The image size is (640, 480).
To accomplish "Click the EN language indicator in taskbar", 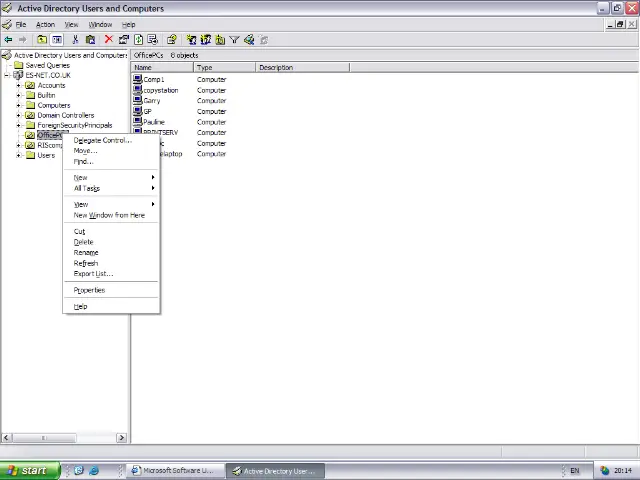I will click(575, 471).
